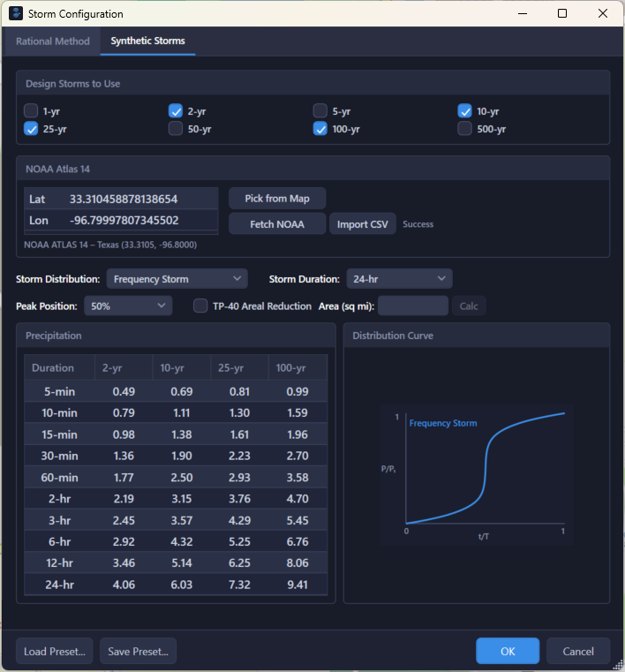Minimize the Storm Configuration window
Viewport: 625px width, 672px height.
pyautogui.click(x=522, y=14)
